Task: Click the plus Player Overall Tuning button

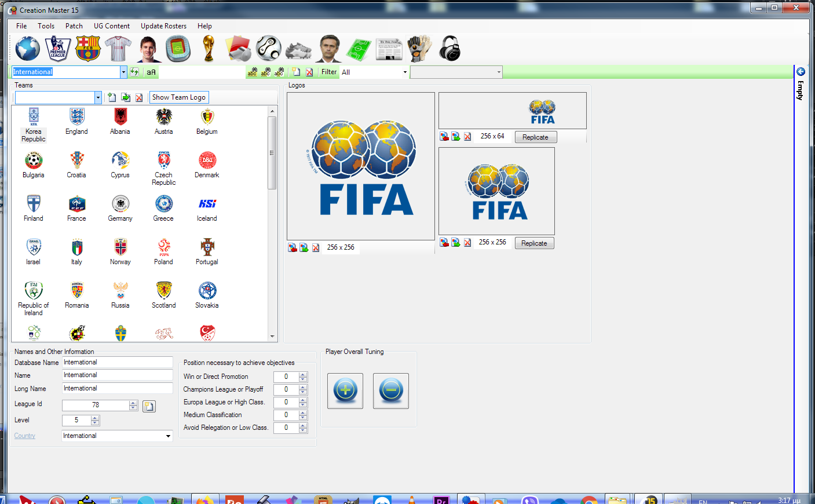Action: pos(345,391)
